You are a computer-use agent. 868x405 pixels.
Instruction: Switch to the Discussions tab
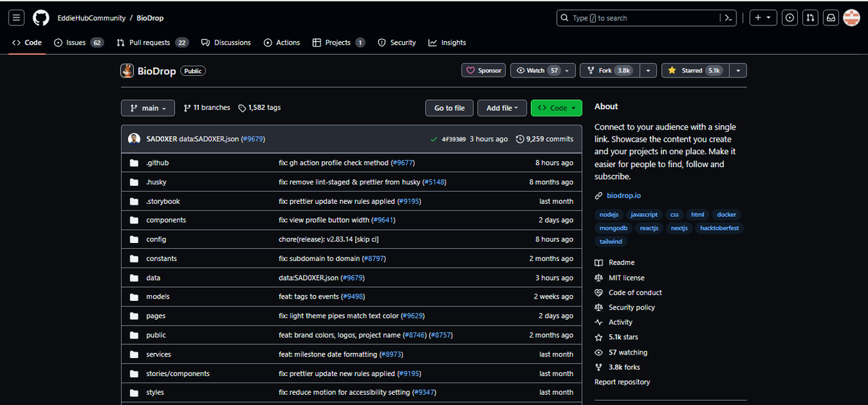coord(226,43)
